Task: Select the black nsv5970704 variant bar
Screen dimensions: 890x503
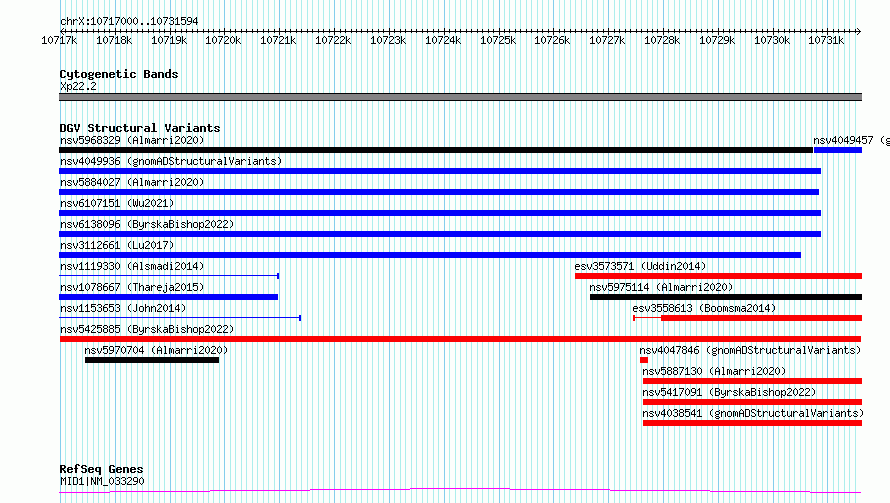Action: (x=152, y=361)
